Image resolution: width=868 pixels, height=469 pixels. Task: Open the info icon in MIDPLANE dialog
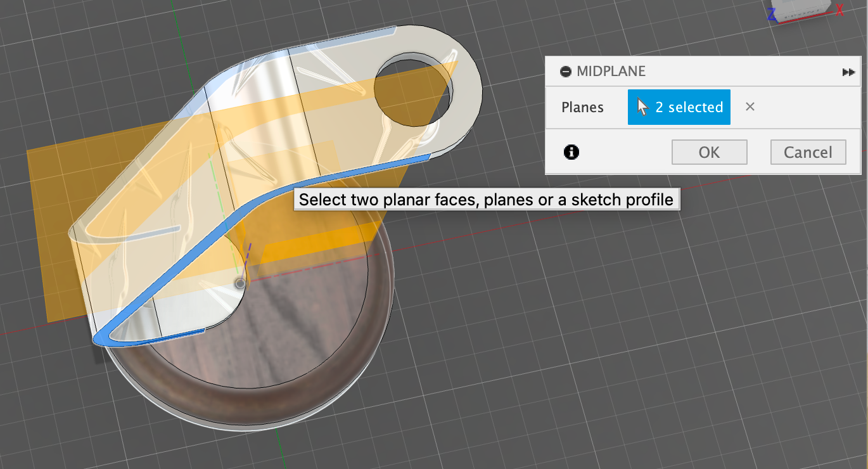click(x=571, y=152)
